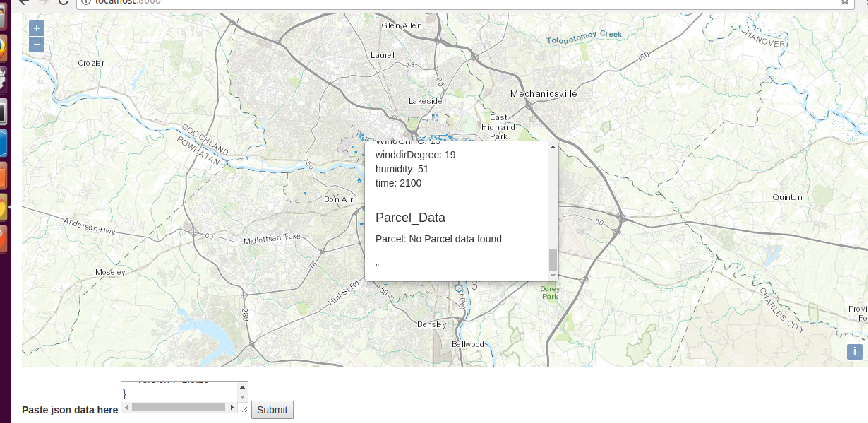868x423 pixels.
Task: Click the JSON textarea scroll-down arrow
Action: pyautogui.click(x=242, y=397)
